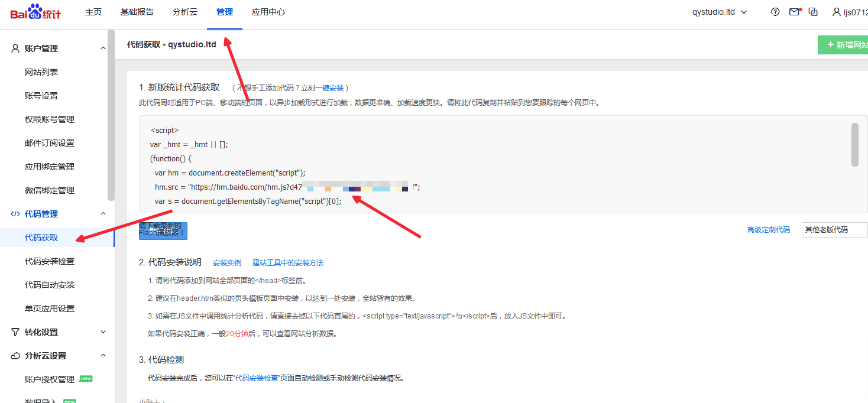Open the 安装实例 link
868x403 pixels.
click(x=227, y=263)
